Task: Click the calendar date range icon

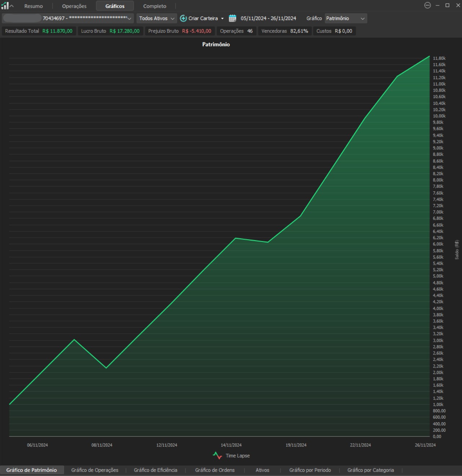Action: [x=232, y=18]
